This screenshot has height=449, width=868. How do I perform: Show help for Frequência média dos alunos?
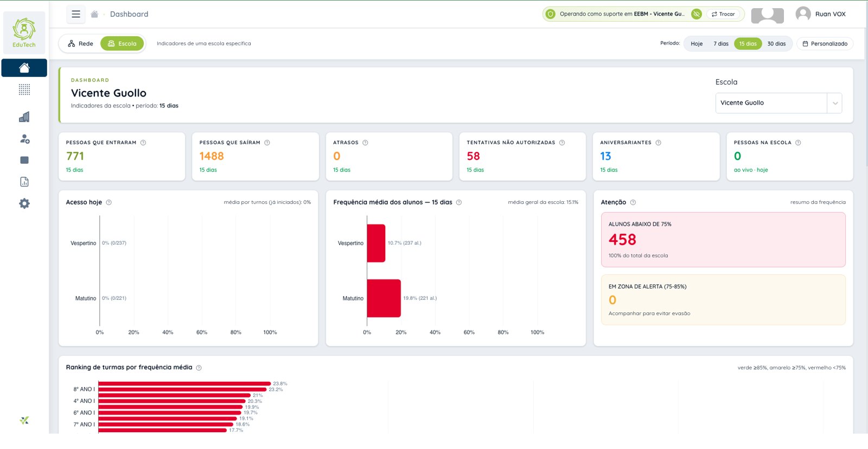point(459,202)
